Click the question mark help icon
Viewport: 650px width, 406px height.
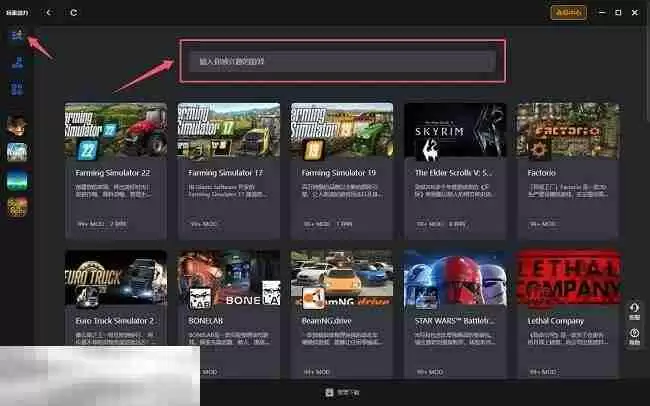click(634, 336)
